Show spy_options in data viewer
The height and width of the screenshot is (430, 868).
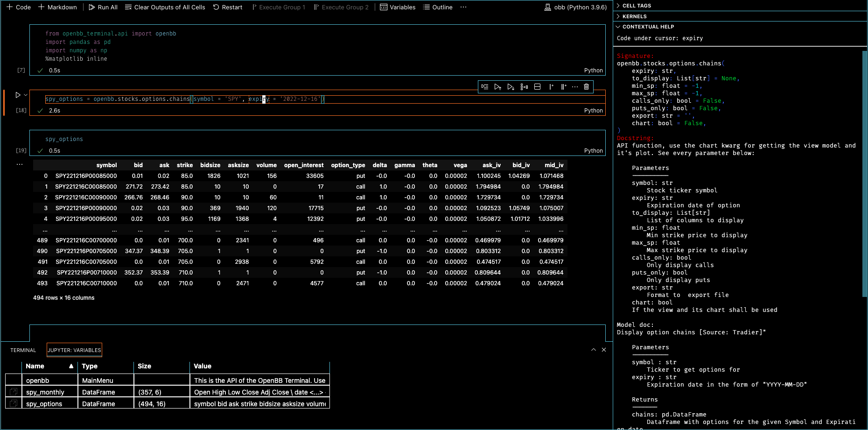point(14,403)
